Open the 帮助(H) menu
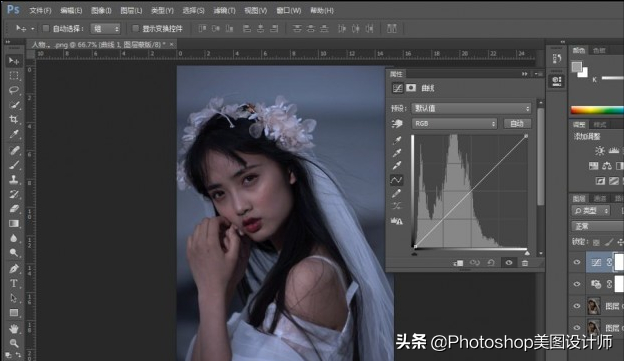624x361 pixels. pyautogui.click(x=322, y=11)
